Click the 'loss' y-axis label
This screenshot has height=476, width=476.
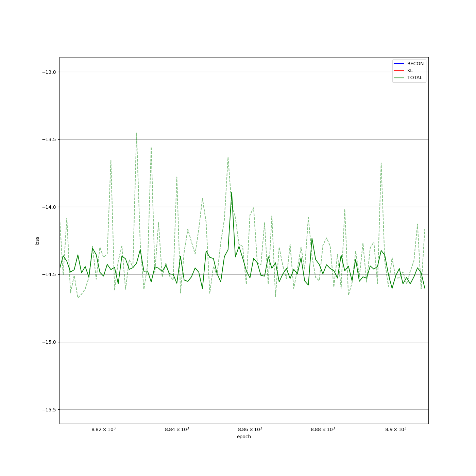pos(37,241)
